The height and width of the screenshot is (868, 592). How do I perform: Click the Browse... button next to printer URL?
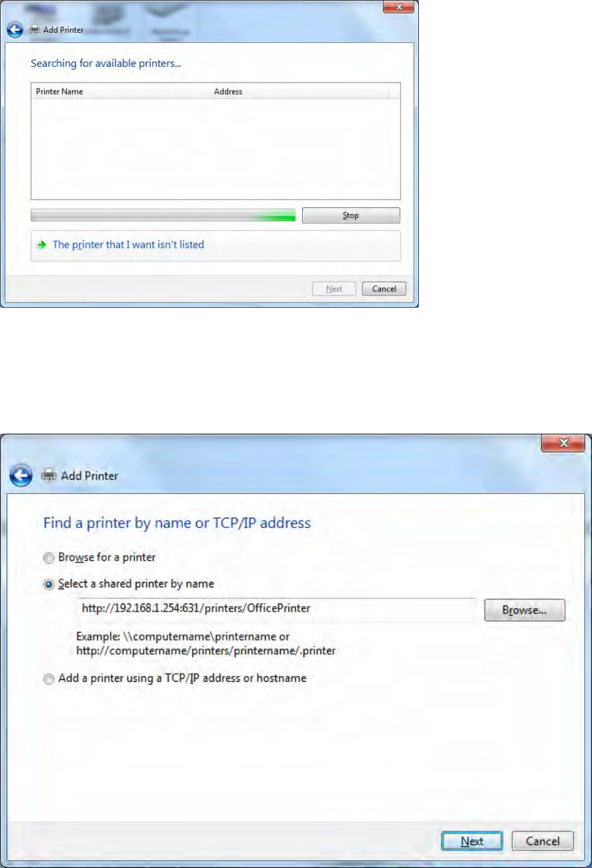pyautogui.click(x=524, y=610)
